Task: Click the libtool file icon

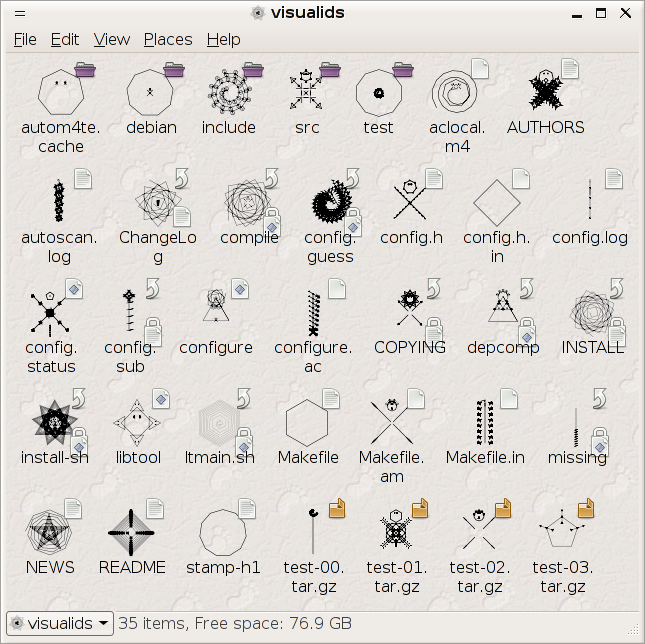Action: (x=137, y=422)
